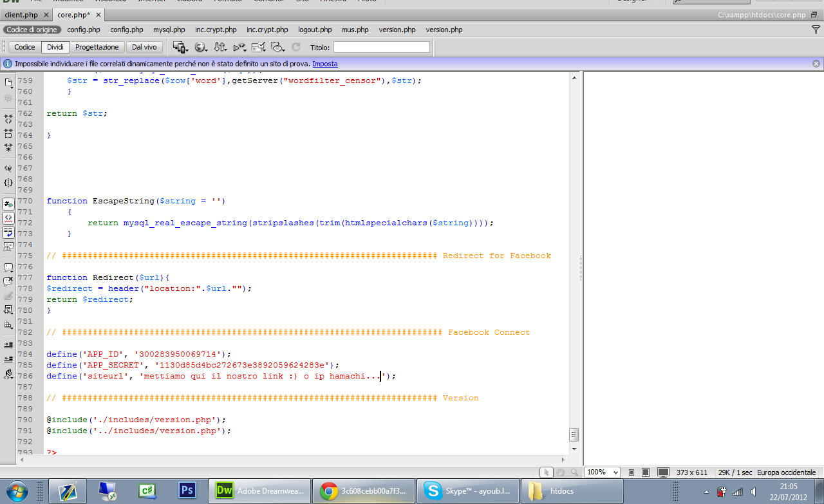Open the Multiscreen preview menu
The image size is (824, 504).
(181, 47)
